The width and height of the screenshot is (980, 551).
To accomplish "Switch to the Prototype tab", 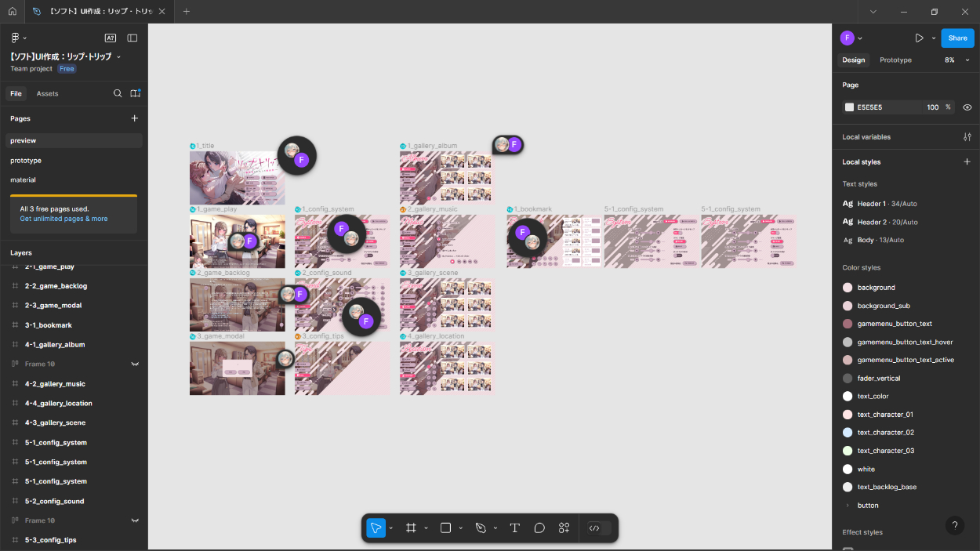I will pyautogui.click(x=895, y=60).
